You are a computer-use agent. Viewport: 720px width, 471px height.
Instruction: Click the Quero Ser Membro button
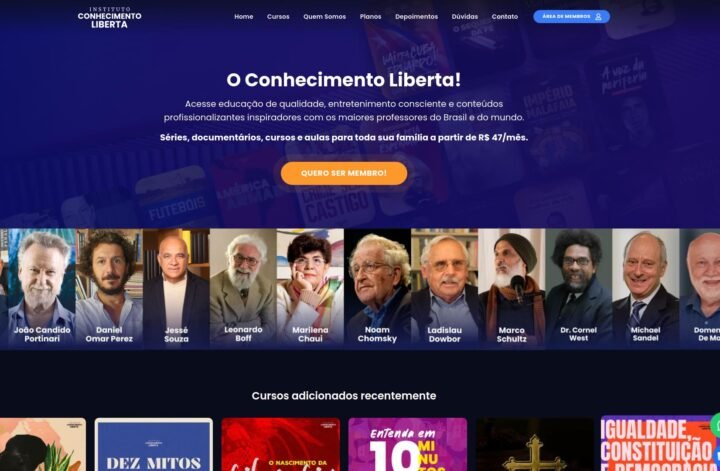pyautogui.click(x=344, y=173)
